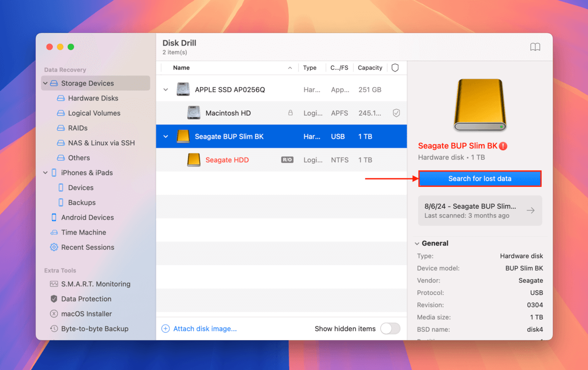
Task: Click the Backups phone icon
Action: coord(61,202)
